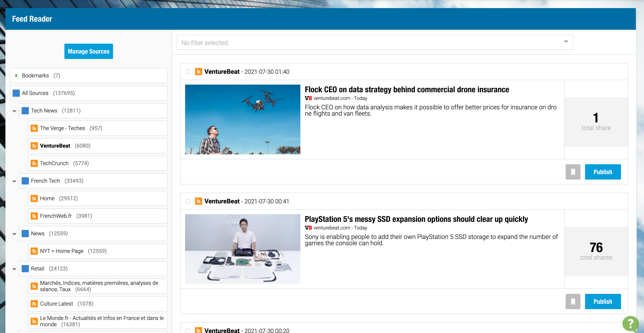Viewport: 644px width, 333px height.
Task: Collapse the Tech News group
Action: [14, 111]
